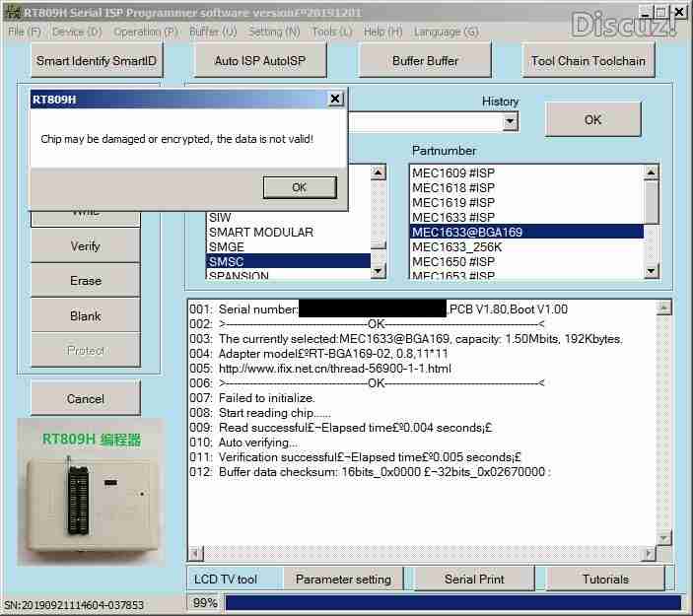Open the Operation (P) menu
The height and width of the screenshot is (616, 693).
[x=145, y=32]
